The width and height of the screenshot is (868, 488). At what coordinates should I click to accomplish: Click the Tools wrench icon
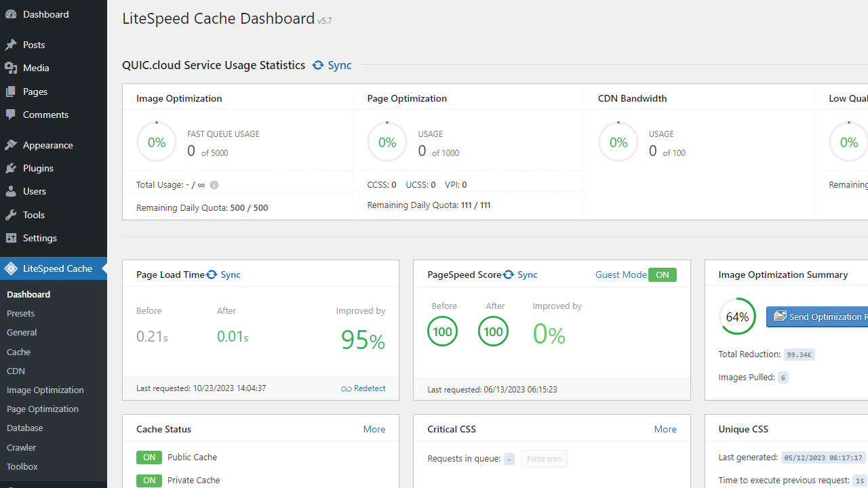11,215
